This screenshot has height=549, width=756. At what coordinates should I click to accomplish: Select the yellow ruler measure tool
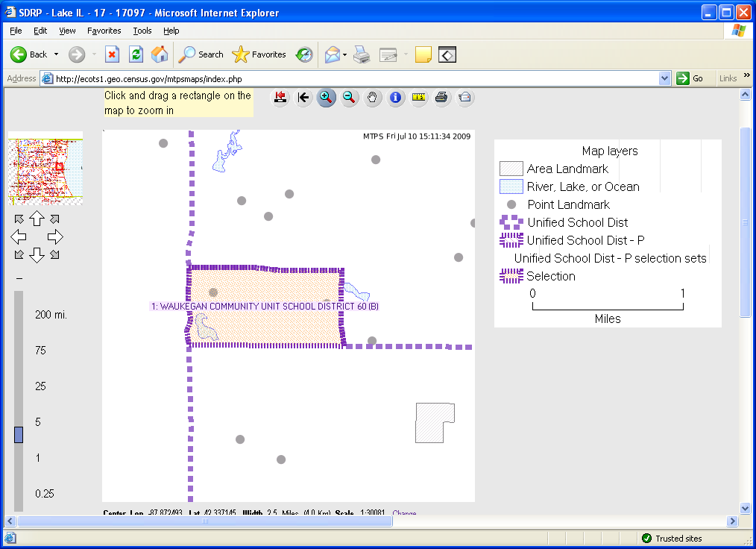418,98
